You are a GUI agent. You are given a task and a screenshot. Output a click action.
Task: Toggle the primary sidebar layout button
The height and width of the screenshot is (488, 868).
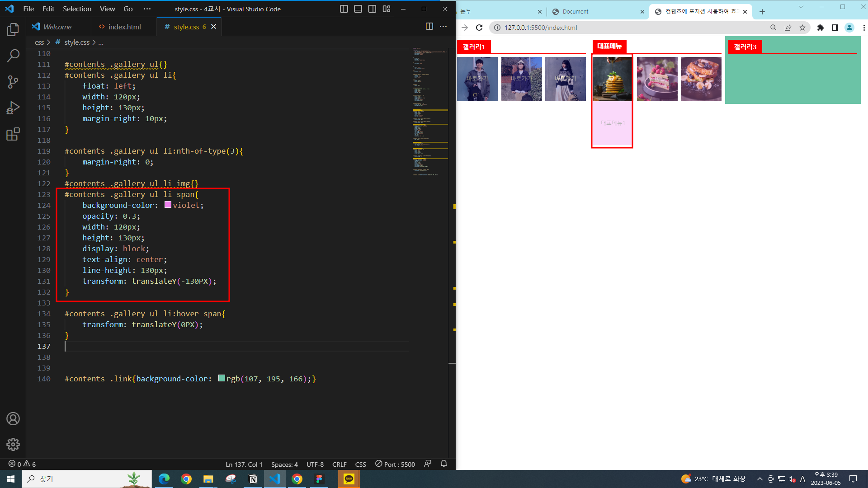pos(344,9)
